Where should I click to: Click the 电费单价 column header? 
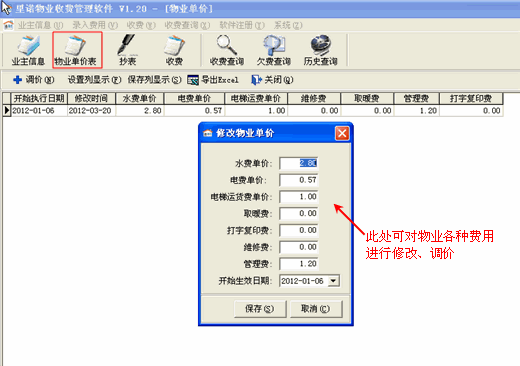click(x=194, y=98)
